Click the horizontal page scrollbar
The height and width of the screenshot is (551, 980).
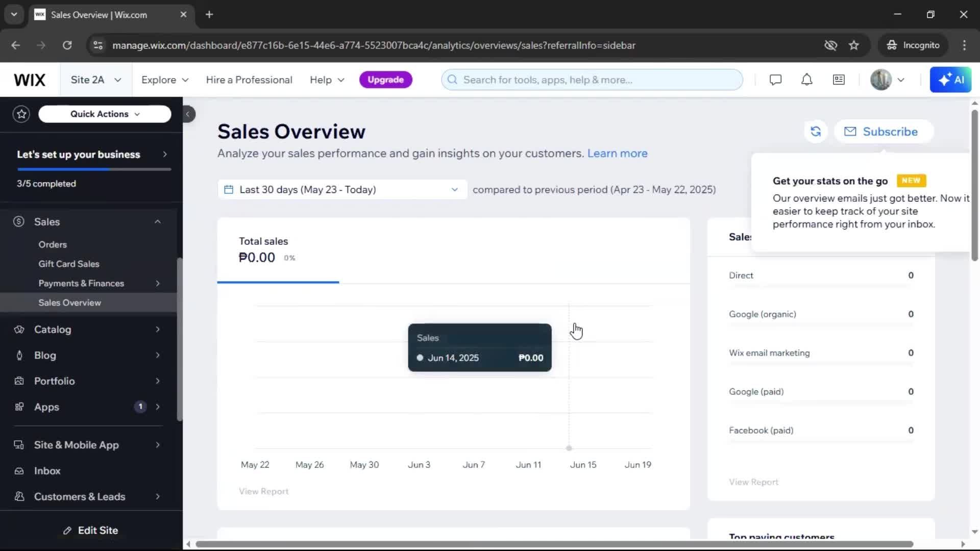click(554, 544)
